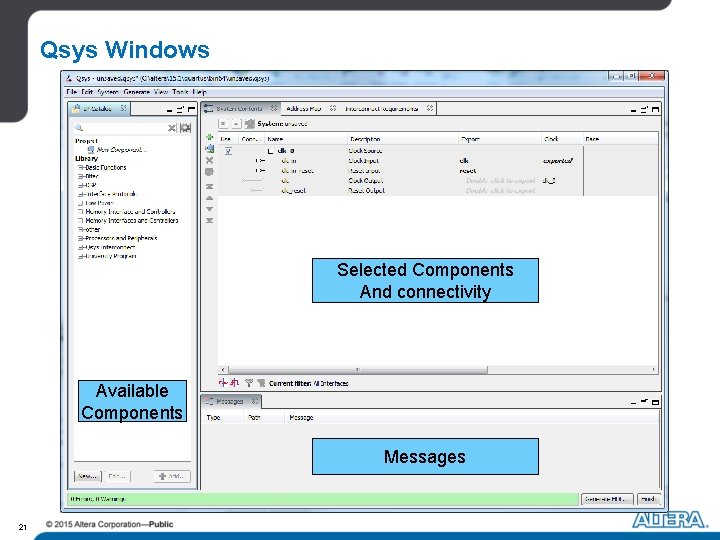Minimize the IP Catalog panel
Screen dimensions: 720x540
(169, 110)
